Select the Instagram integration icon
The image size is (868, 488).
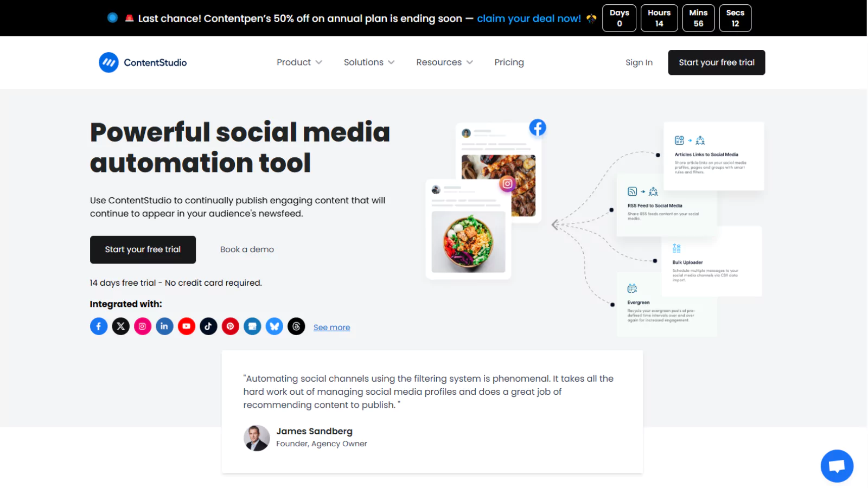[x=143, y=326]
